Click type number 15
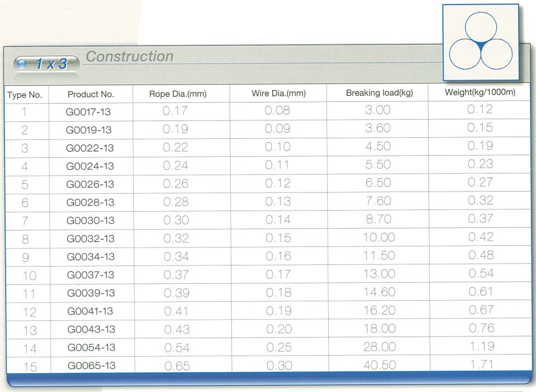 click(x=30, y=367)
